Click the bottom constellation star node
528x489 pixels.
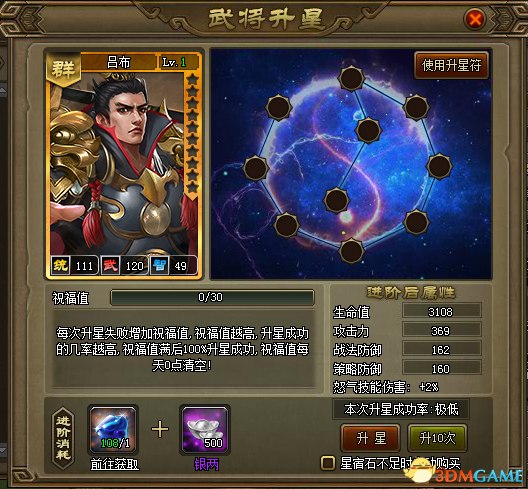[x=351, y=251]
